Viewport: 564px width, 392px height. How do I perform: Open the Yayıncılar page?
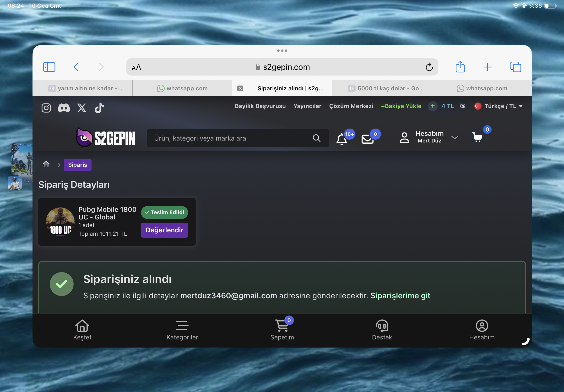(x=307, y=106)
